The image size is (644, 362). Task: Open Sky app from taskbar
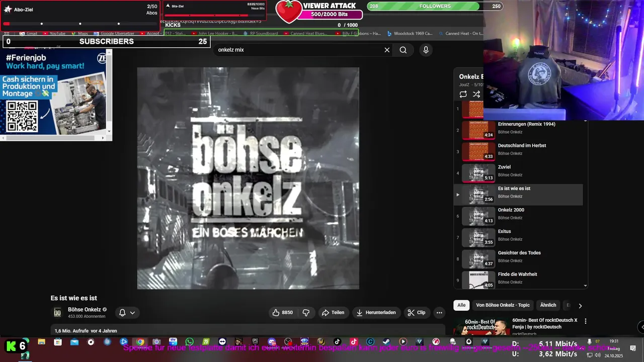coord(173,341)
